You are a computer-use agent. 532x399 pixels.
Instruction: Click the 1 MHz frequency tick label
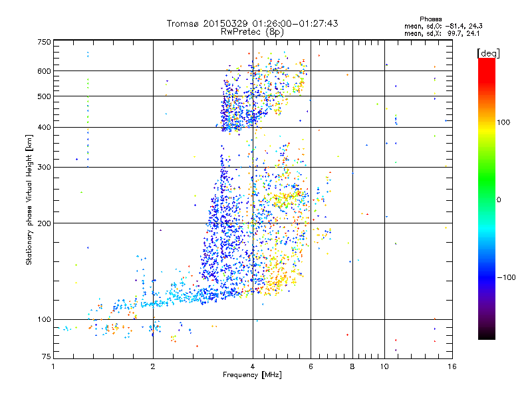coord(53,366)
